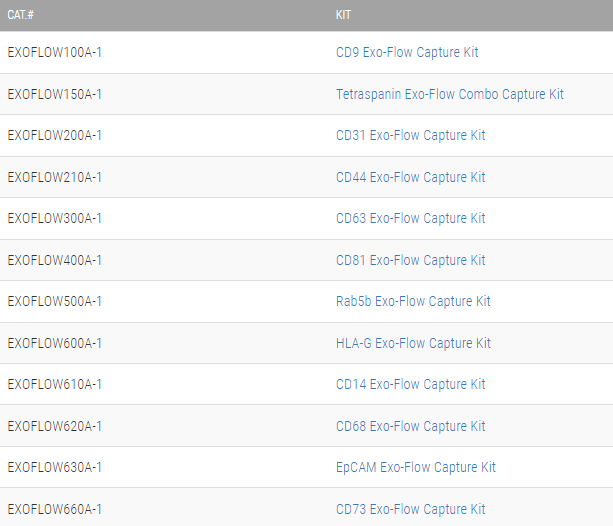Open Tetraspanin Exo-Flow Combo Capture Kit link
The image size is (613, 526).
(450, 94)
